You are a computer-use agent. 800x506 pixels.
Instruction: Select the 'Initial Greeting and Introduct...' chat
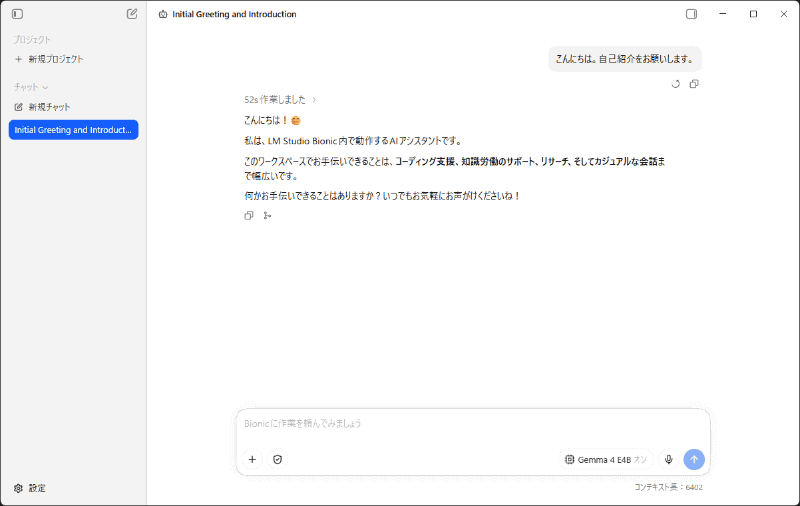tap(73, 130)
